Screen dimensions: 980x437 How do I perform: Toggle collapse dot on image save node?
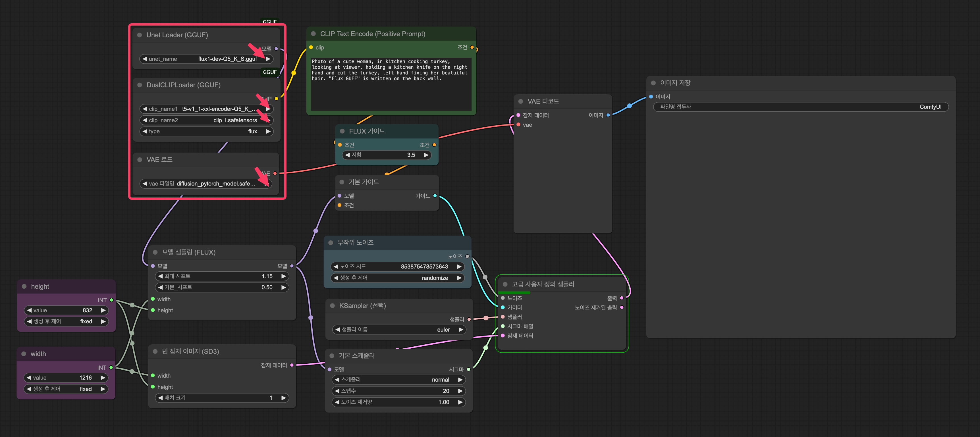pos(653,83)
